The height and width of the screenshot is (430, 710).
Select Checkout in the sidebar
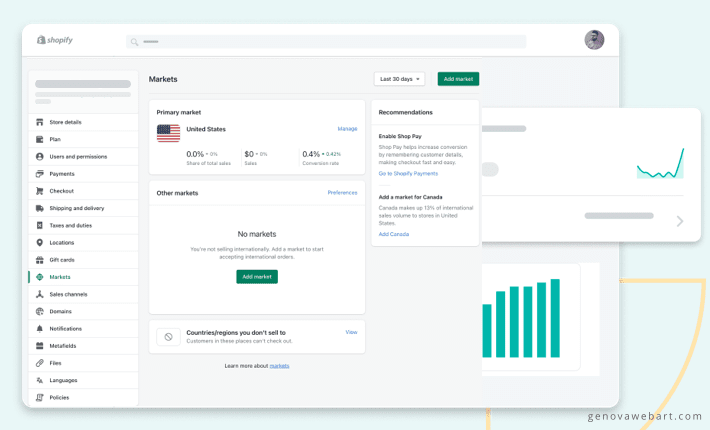(83, 191)
